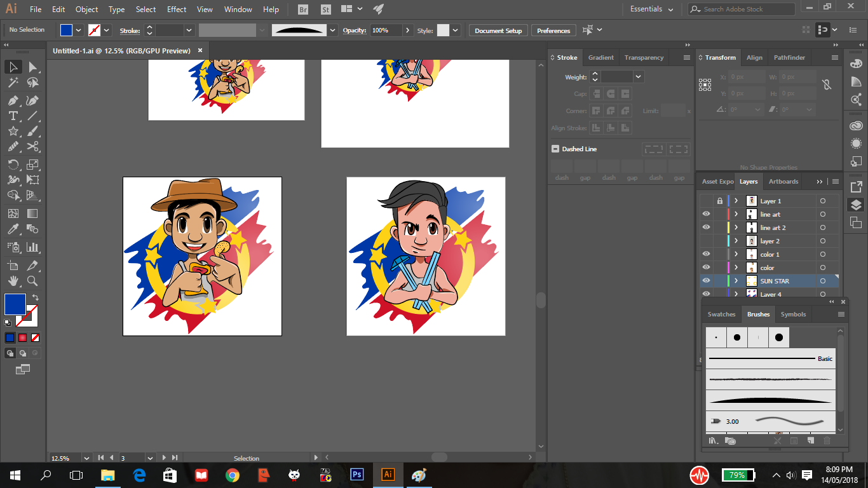Select the Direct Selection tool

point(33,67)
